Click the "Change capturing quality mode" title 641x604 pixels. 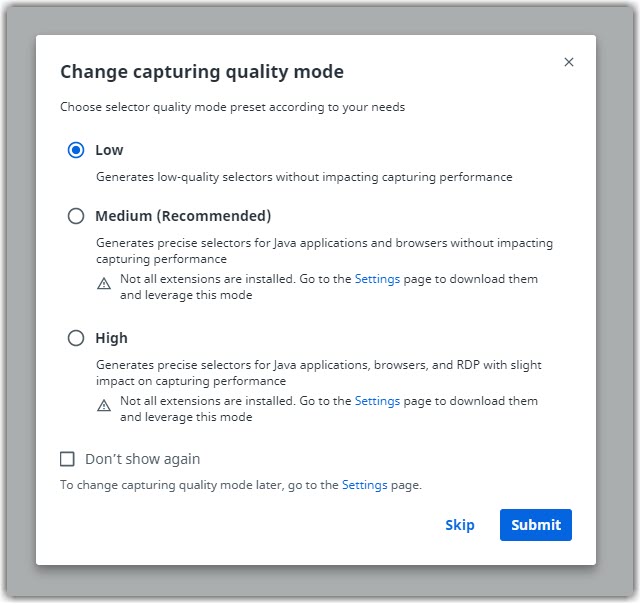click(202, 72)
